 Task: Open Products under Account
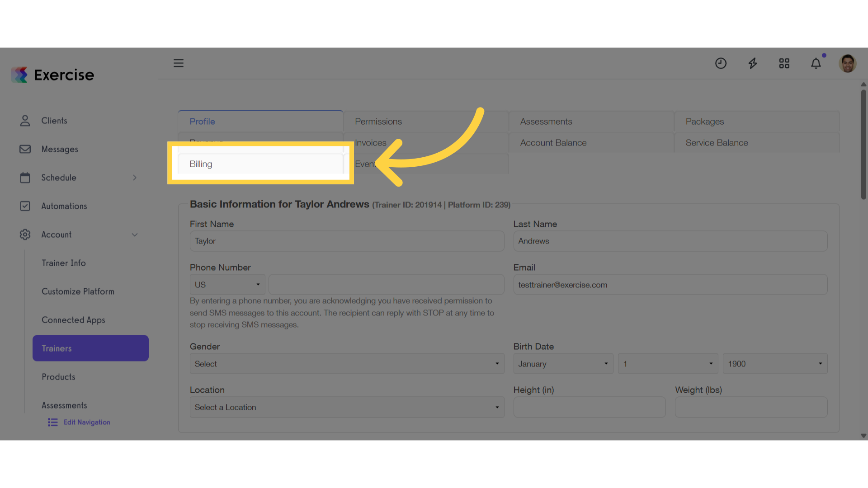click(58, 377)
